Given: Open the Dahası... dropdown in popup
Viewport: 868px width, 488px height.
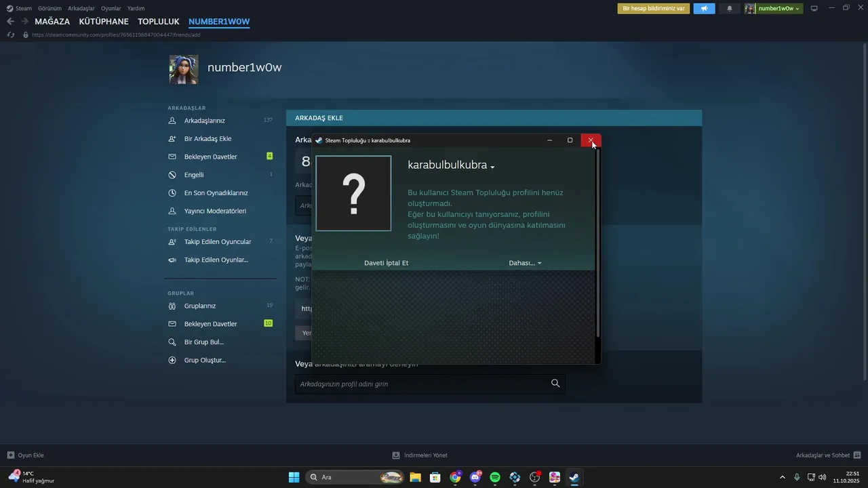Looking at the screenshot, I should (525, 263).
